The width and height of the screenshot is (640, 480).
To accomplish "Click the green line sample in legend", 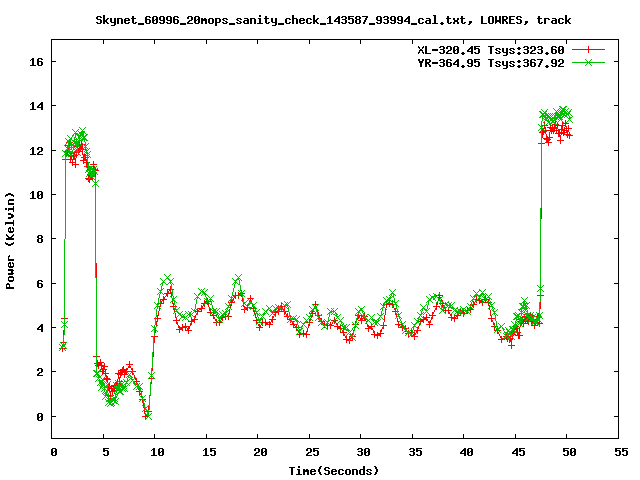I will tap(590, 63).
